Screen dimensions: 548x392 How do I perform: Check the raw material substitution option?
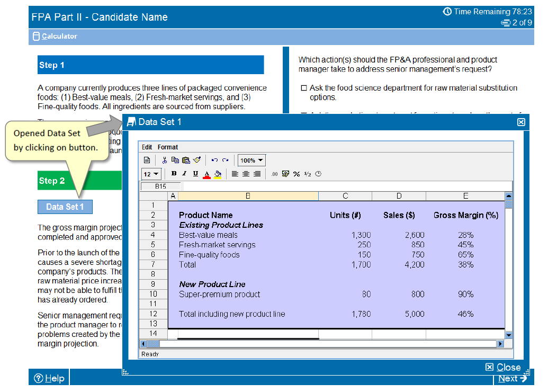pos(304,88)
